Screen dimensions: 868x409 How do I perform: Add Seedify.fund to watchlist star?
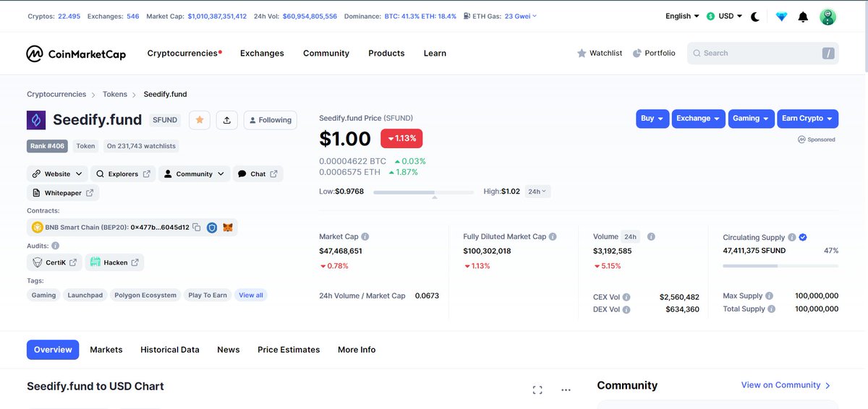[200, 120]
